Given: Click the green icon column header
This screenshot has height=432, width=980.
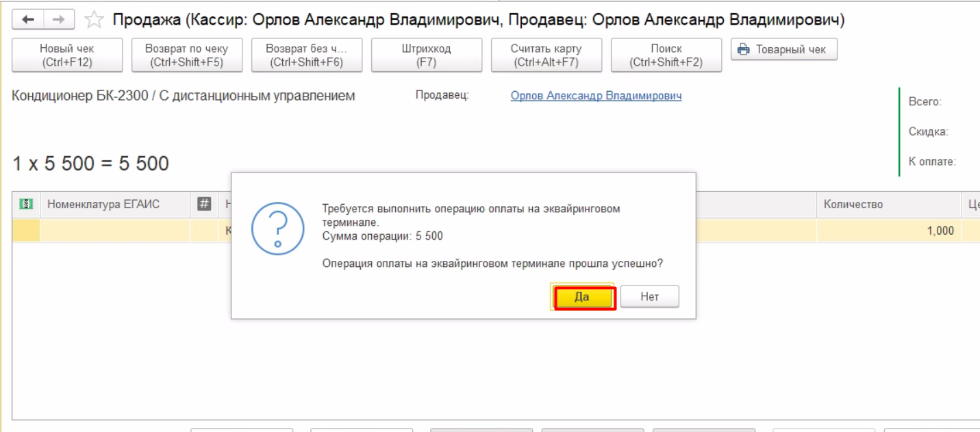Looking at the screenshot, I should (26, 204).
